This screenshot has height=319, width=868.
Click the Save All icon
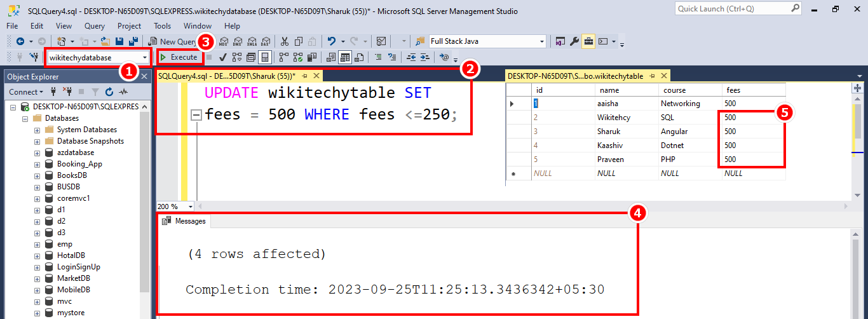point(134,41)
